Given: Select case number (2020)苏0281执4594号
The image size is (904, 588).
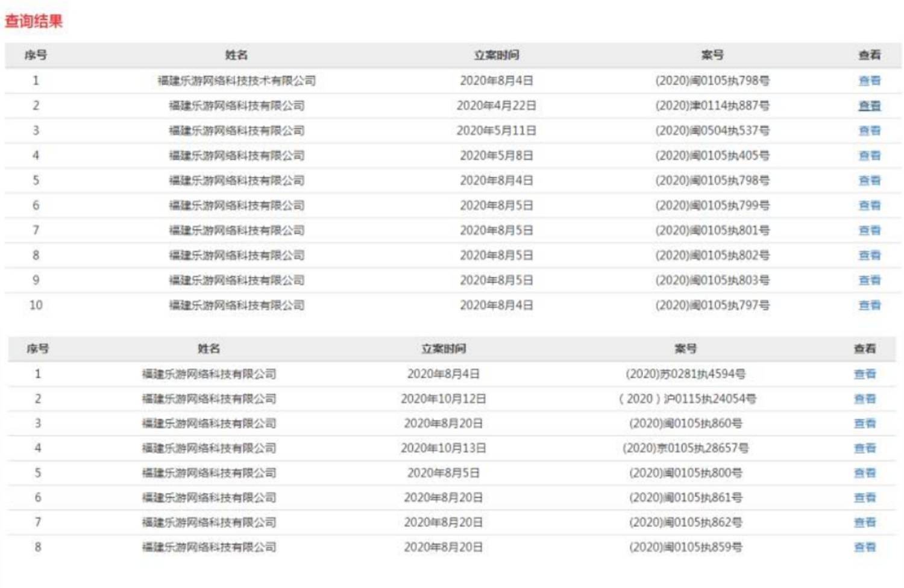Looking at the screenshot, I should pyautogui.click(x=686, y=374).
